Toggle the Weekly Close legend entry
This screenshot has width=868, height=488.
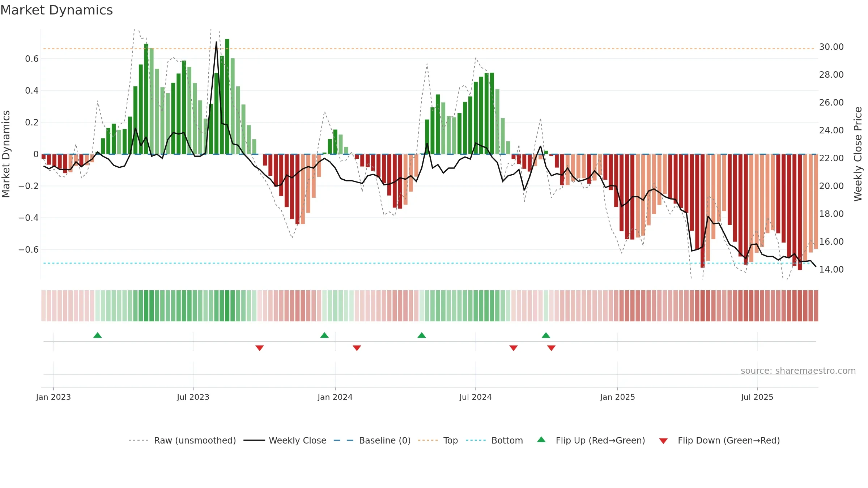285,440
